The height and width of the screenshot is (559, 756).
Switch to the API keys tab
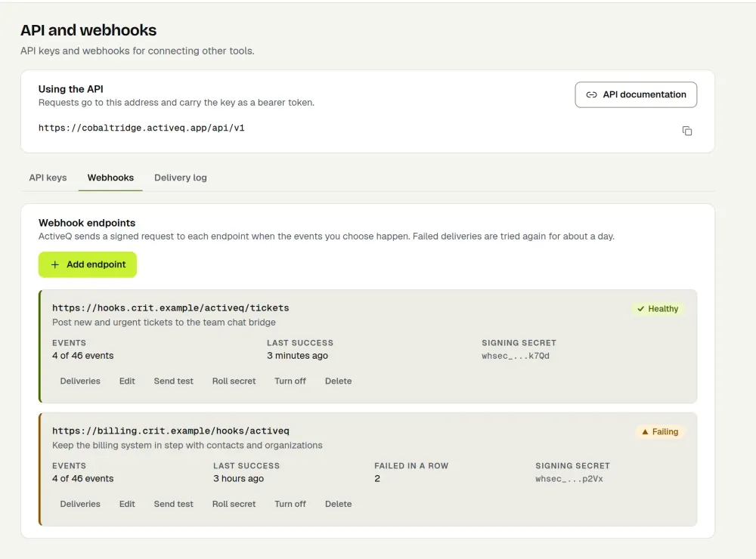48,178
